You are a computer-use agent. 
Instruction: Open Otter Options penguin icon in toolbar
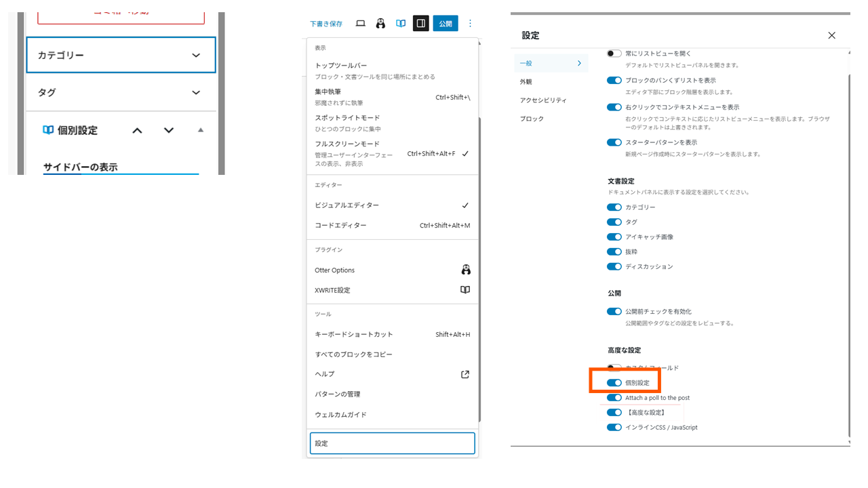tap(380, 24)
